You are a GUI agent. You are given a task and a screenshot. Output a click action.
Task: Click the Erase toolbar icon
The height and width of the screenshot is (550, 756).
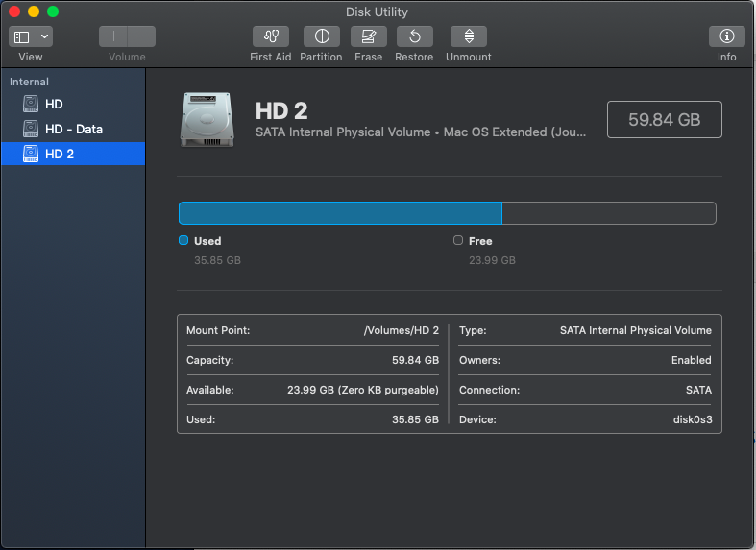click(368, 36)
